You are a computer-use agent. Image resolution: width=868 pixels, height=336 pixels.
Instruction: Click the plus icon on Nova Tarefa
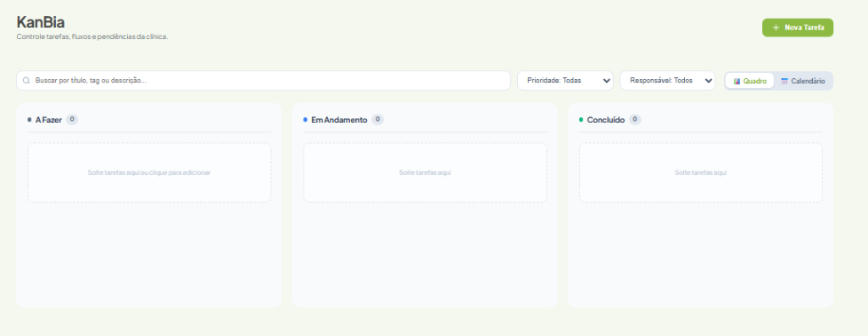(776, 28)
